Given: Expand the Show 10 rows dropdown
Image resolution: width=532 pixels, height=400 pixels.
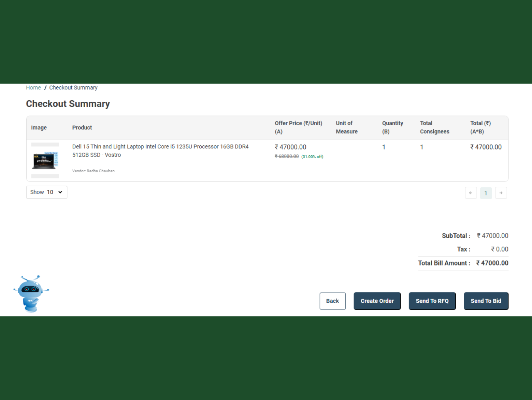Looking at the screenshot, I should click(x=47, y=192).
